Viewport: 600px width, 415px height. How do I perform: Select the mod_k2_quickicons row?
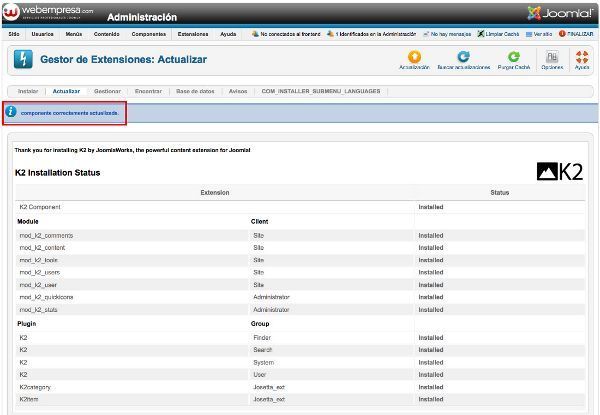tap(300, 297)
